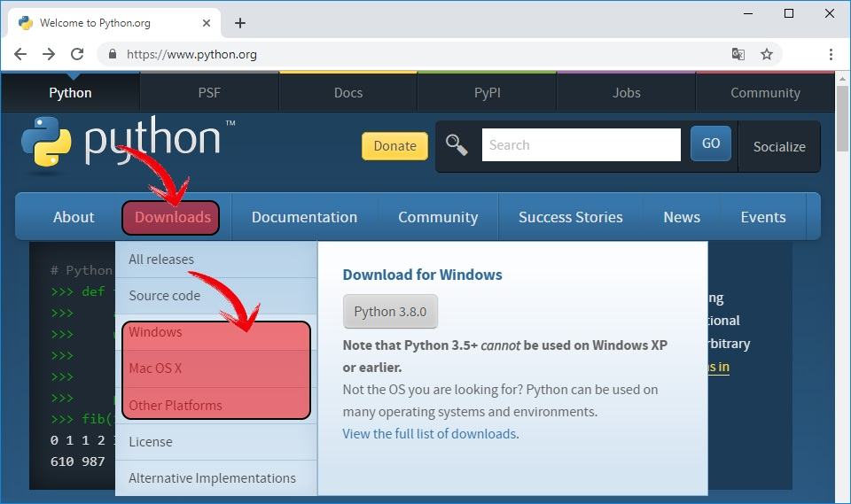Image resolution: width=851 pixels, height=504 pixels.
Task: Open the Socialize menu
Action: coord(779,146)
